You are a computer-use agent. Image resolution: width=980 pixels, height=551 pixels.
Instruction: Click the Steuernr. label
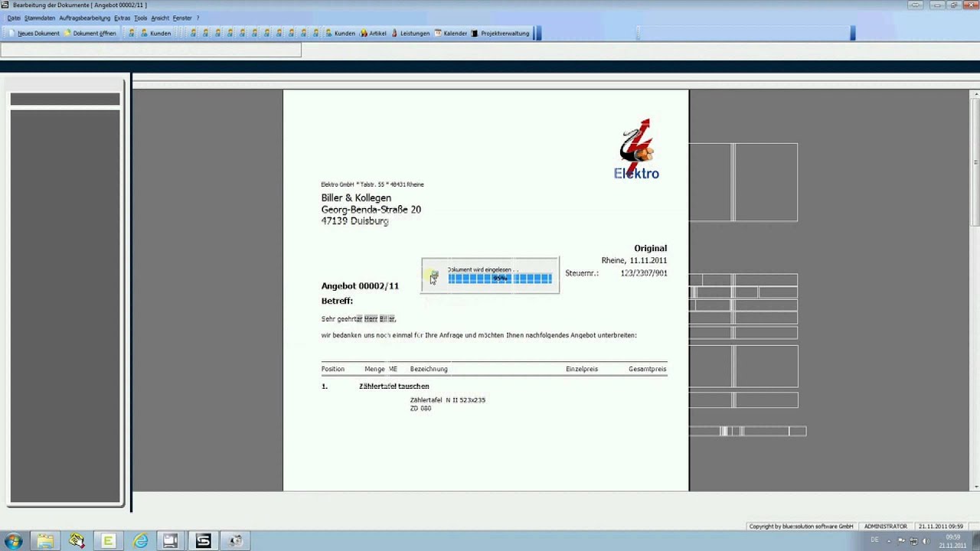[582, 273]
